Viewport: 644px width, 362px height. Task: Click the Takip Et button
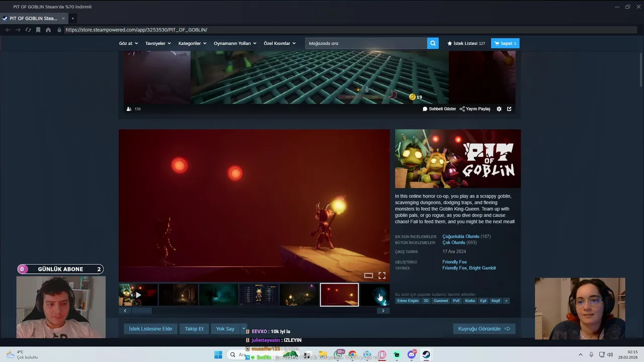194,329
